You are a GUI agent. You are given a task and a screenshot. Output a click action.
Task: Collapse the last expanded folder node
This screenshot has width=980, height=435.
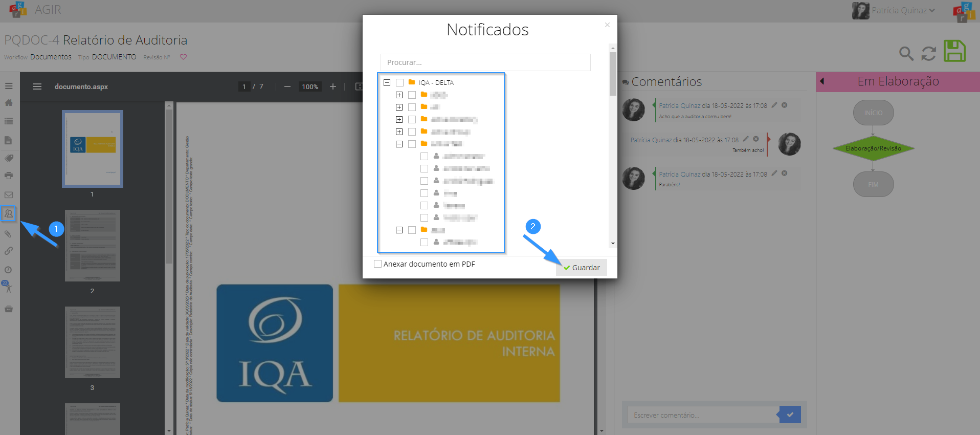point(399,230)
